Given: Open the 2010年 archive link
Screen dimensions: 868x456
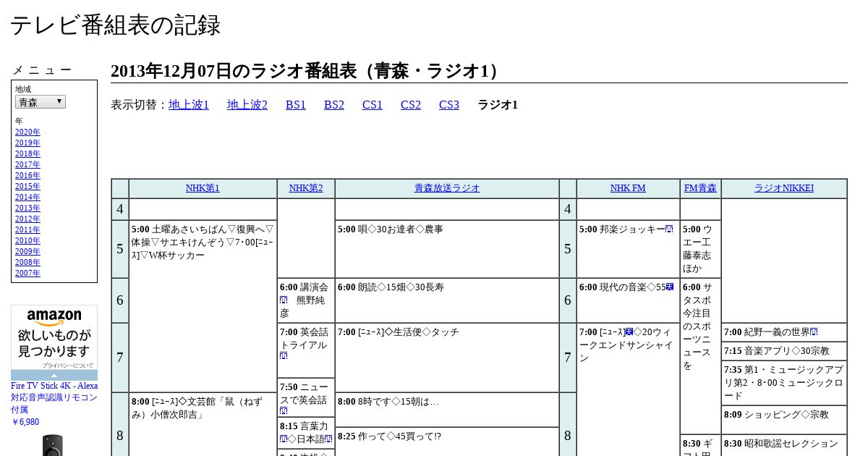Looking at the screenshot, I should click(x=27, y=240).
